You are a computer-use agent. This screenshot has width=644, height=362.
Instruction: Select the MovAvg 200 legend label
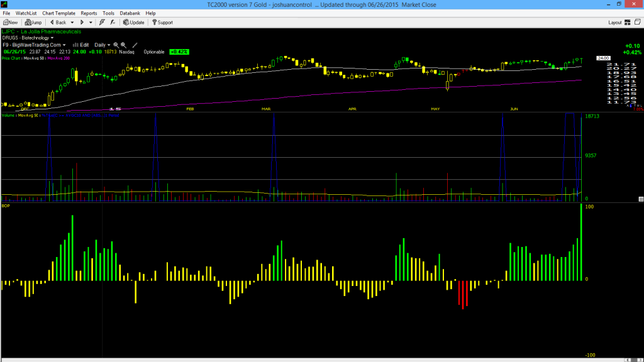(x=58, y=58)
